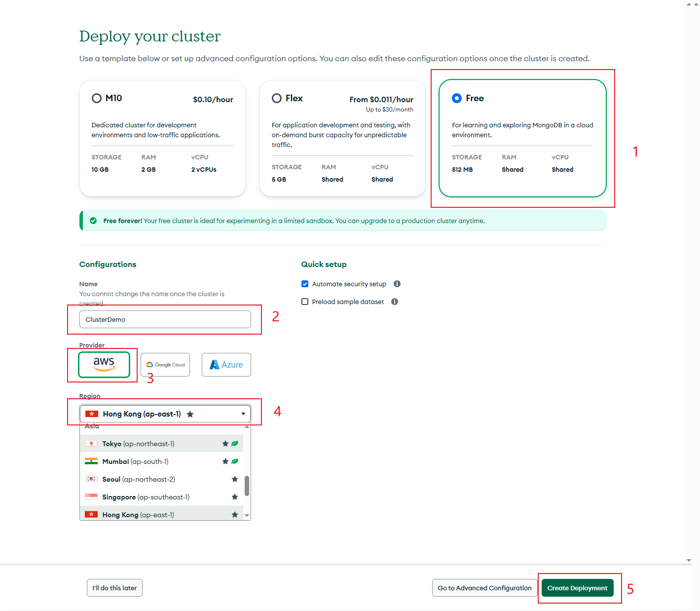700x611 pixels.
Task: Enable Preload sample dataset checkbox
Action: pos(305,302)
